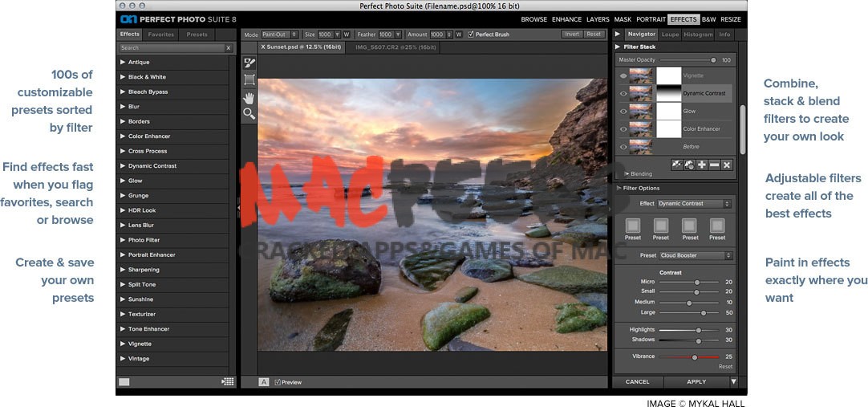
Task: Click the Apply button
Action: tap(696, 382)
